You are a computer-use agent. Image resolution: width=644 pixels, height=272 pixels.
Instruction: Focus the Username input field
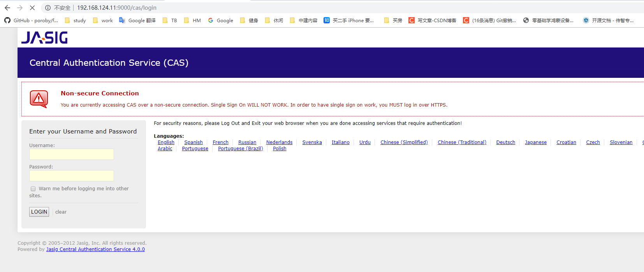click(x=72, y=154)
